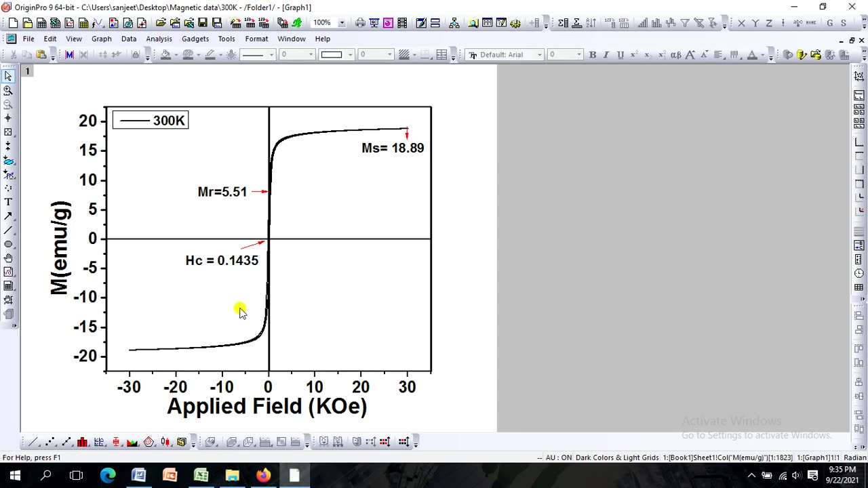Click the red Column chart icon
The image size is (868, 488).
pos(82,442)
